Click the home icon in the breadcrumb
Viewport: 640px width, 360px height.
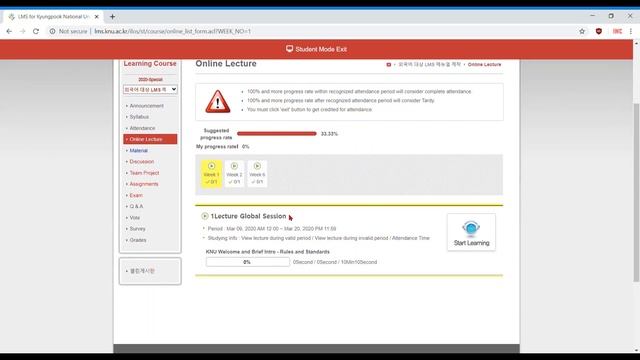tap(389, 64)
